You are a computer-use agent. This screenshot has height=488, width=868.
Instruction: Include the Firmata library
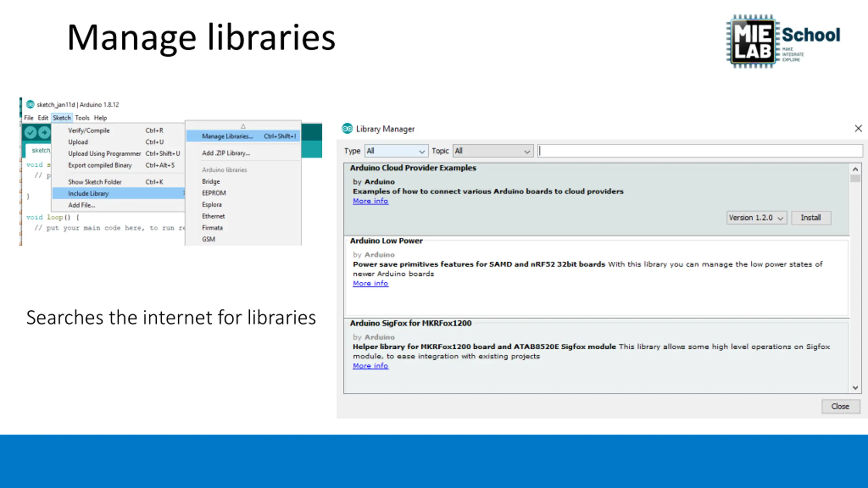pyautogui.click(x=243, y=228)
